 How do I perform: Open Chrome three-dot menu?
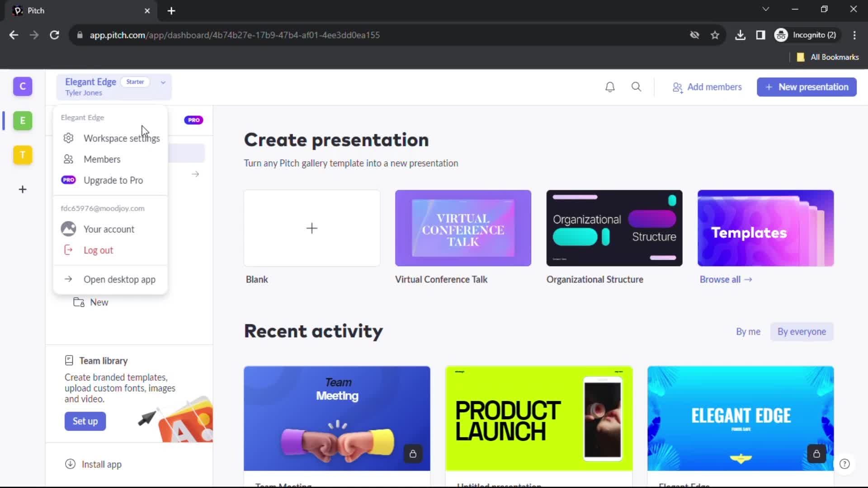[854, 35]
